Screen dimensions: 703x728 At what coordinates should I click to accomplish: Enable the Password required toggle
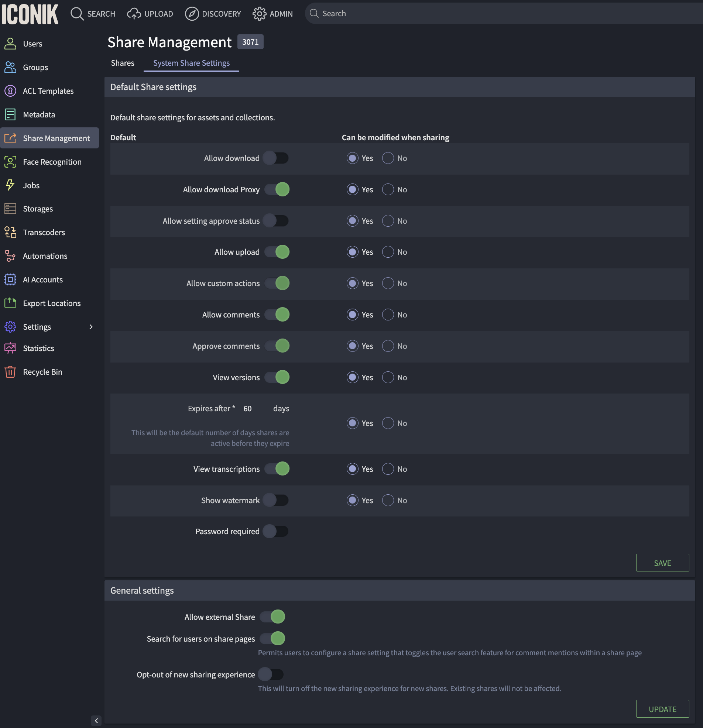point(276,531)
